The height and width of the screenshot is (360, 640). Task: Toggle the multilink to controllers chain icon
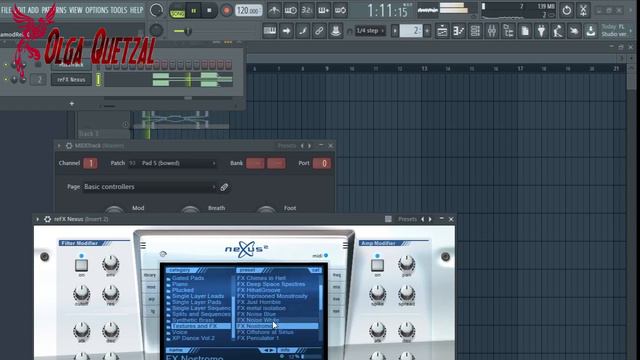[319, 31]
